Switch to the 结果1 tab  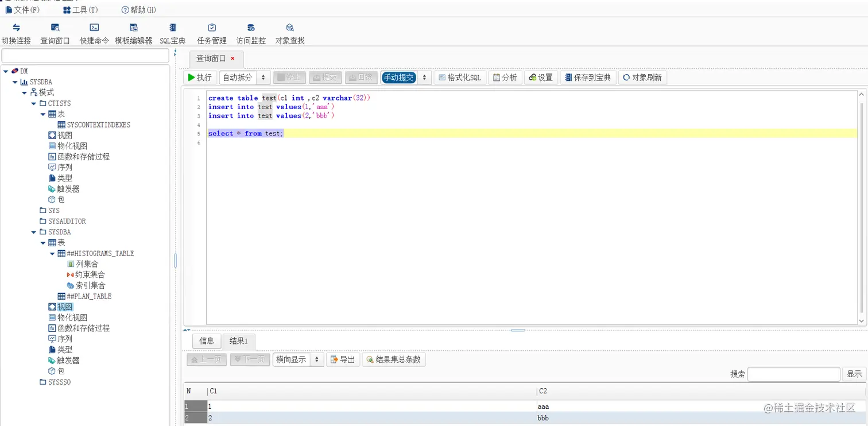point(238,341)
